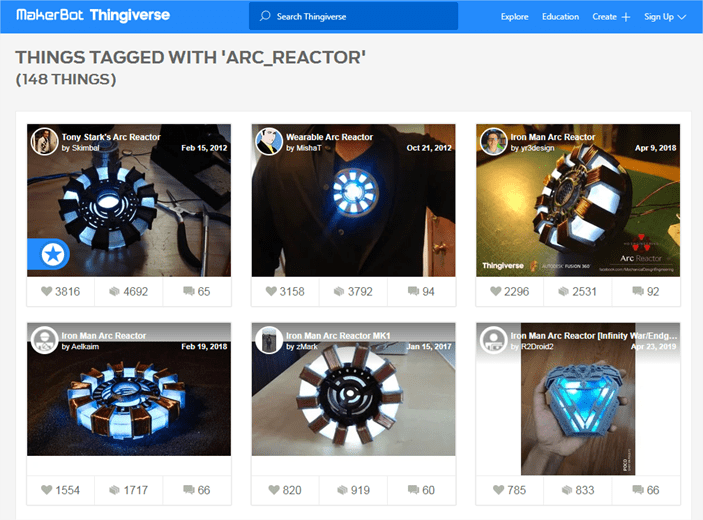Image resolution: width=703 pixels, height=520 pixels.
Task: Go to MakerBot Thingiverse home logo
Action: [93, 15]
